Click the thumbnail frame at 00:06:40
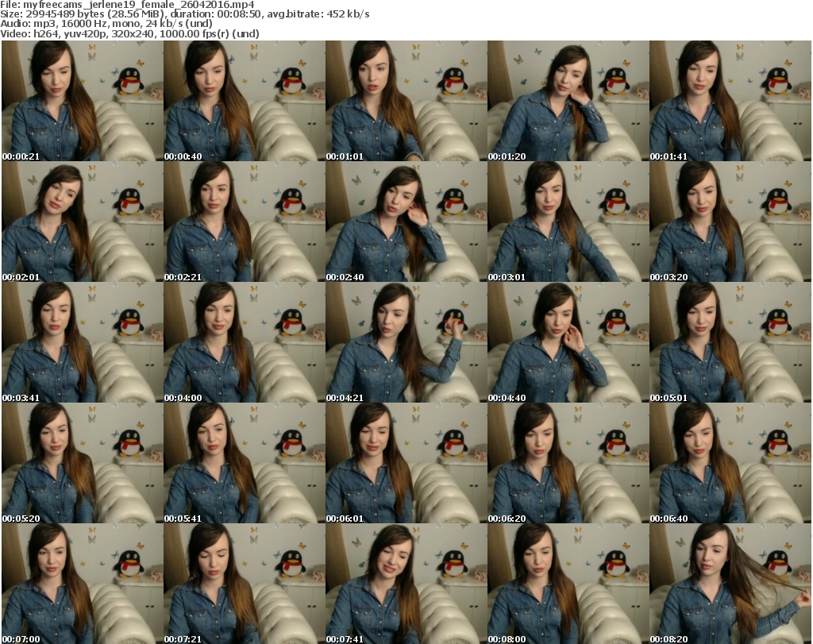The image size is (813, 644). 730,463
